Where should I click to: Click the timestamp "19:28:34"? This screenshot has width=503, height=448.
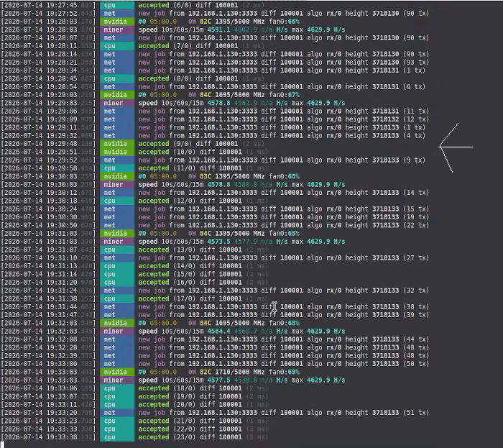pos(62,70)
